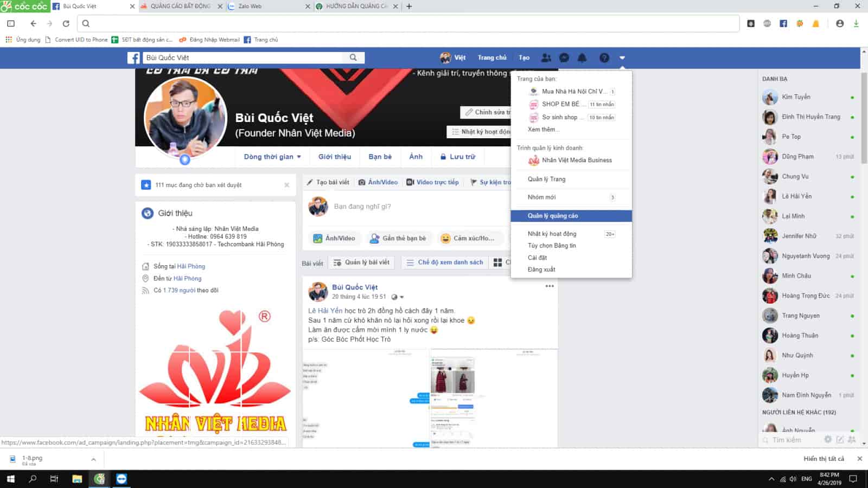The height and width of the screenshot is (488, 868).
Task: Open Task View in the taskbar
Action: coord(54,479)
